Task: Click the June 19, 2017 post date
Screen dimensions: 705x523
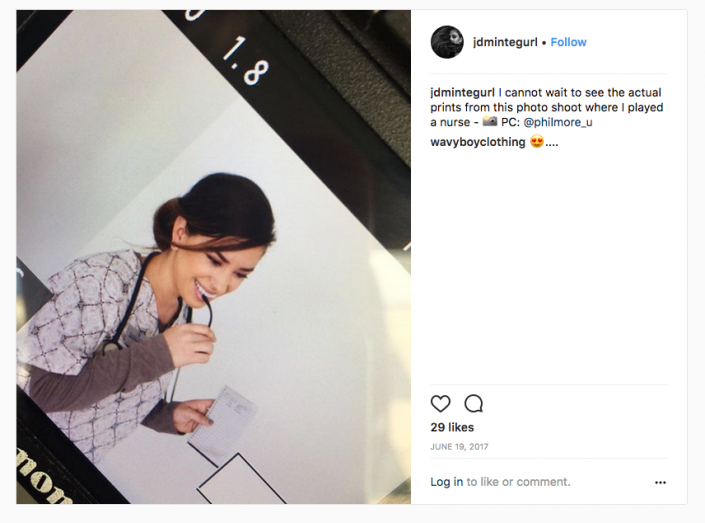Action: tap(459, 447)
